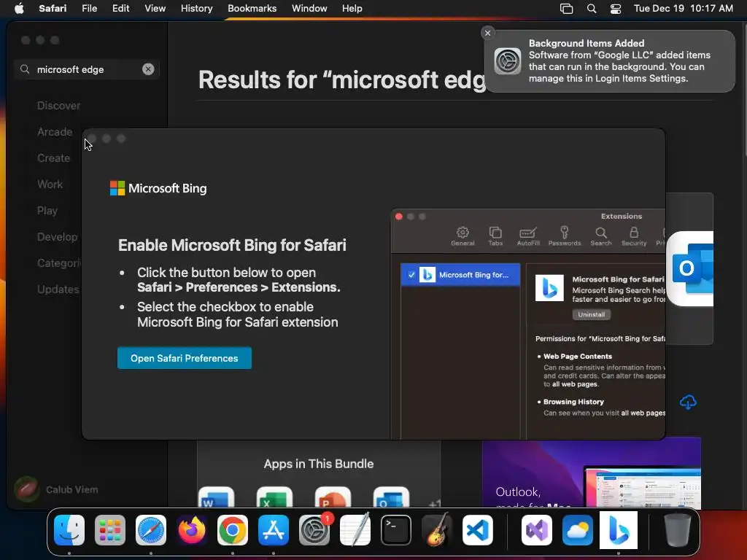
Task: Open Visual Studio purple icon in dock
Action: (537, 530)
